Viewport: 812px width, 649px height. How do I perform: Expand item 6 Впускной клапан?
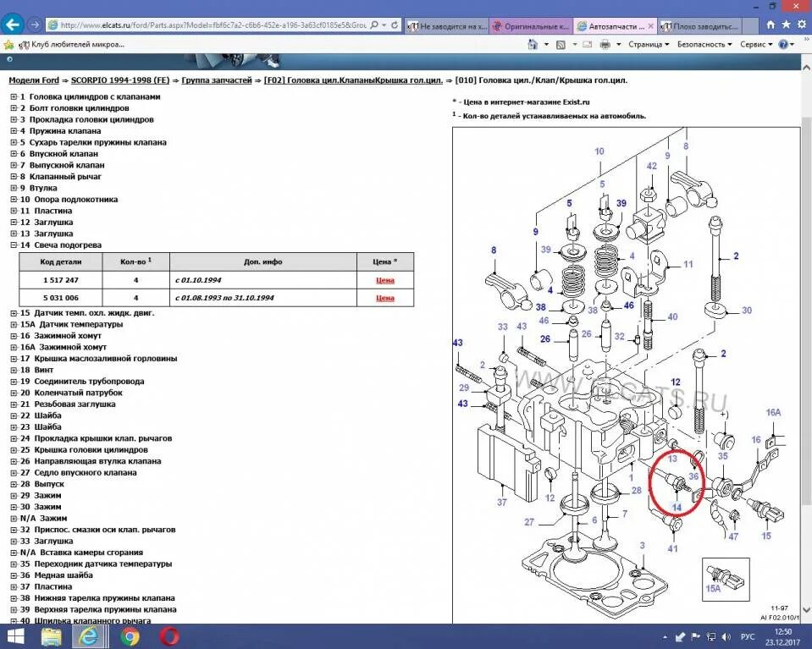pos(14,154)
